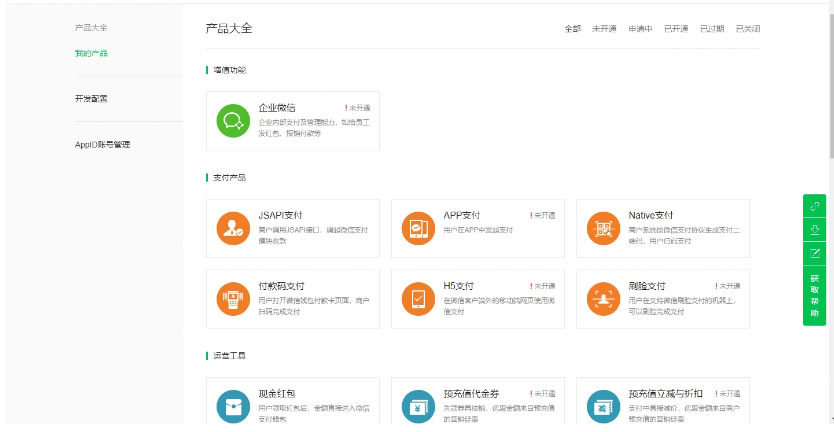
Task: Click the 刷脸支付 face scan icon
Action: coord(603,298)
